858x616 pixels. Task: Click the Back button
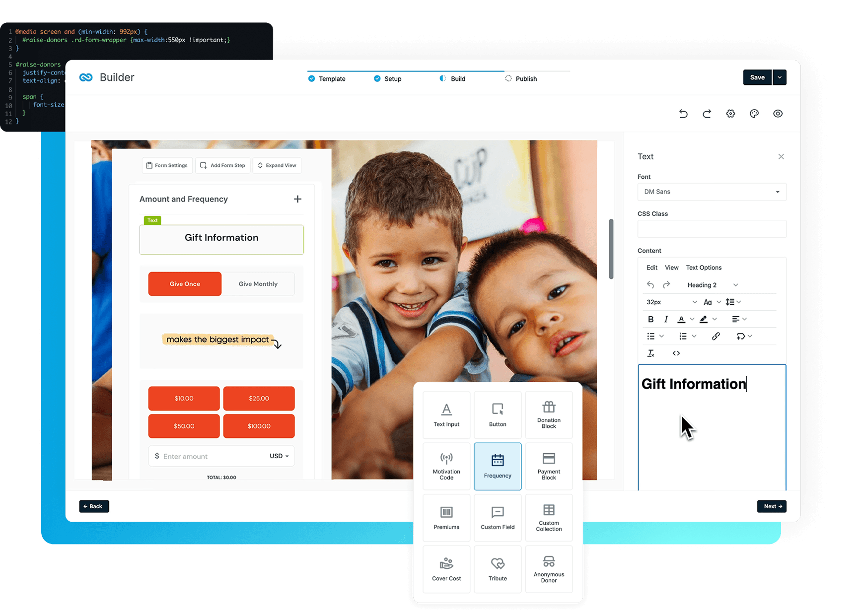pos(94,506)
